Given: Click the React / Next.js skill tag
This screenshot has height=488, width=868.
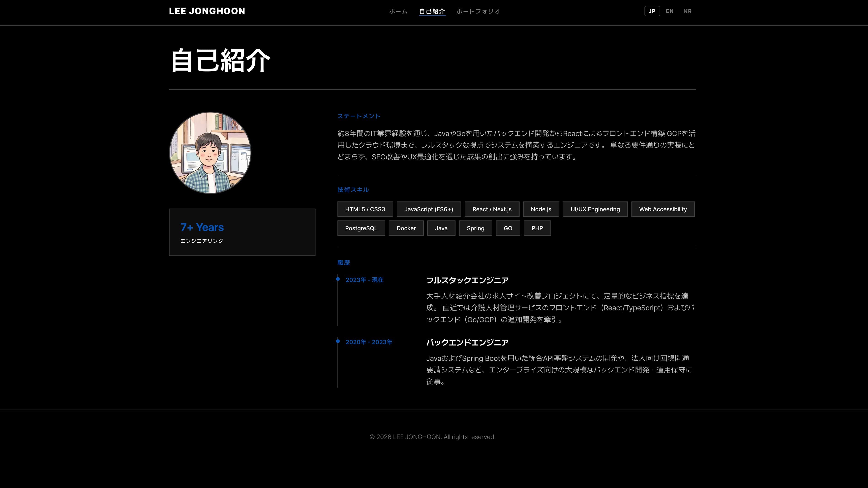Looking at the screenshot, I should tap(492, 209).
